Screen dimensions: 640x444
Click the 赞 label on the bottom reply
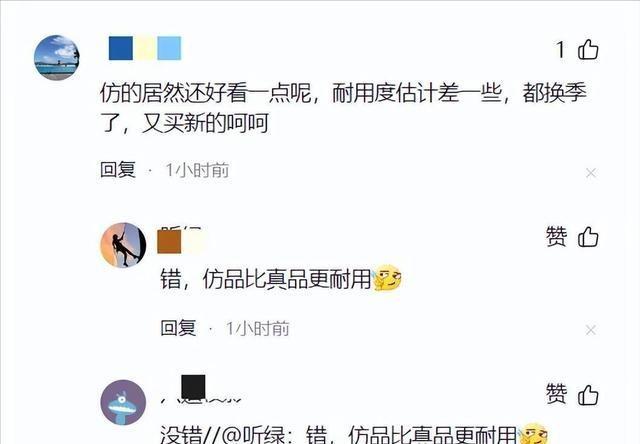[557, 394]
